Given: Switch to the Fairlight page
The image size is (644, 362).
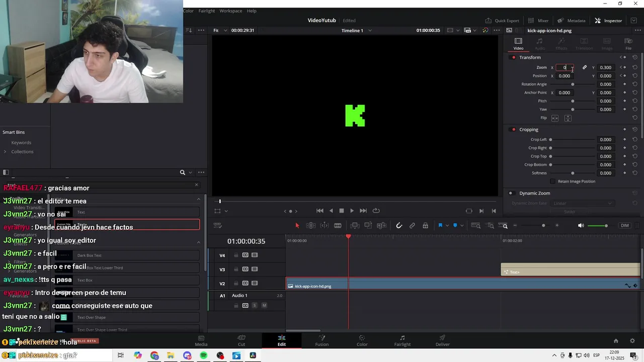Looking at the screenshot, I should 403,340.
